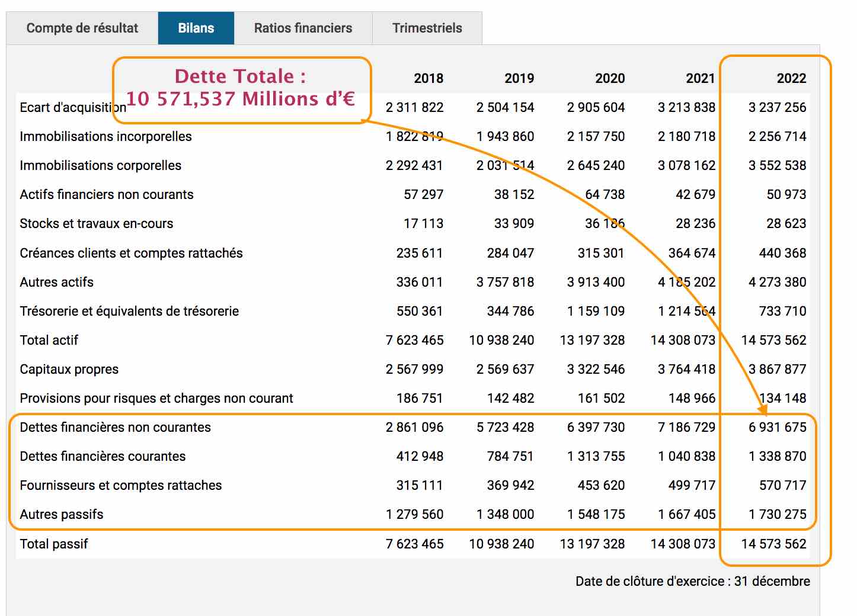Image resolution: width=857 pixels, height=616 pixels.
Task: Click the Total actif row label
Action: point(49,340)
